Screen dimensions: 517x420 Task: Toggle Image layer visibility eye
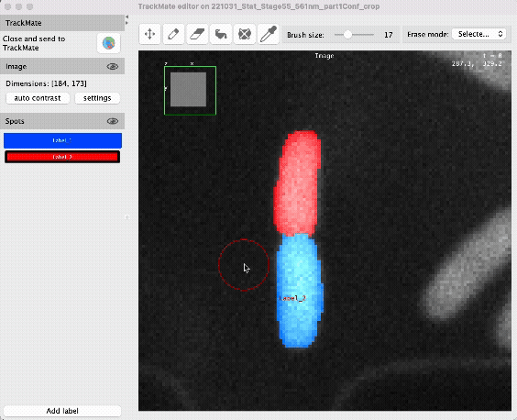coord(113,67)
